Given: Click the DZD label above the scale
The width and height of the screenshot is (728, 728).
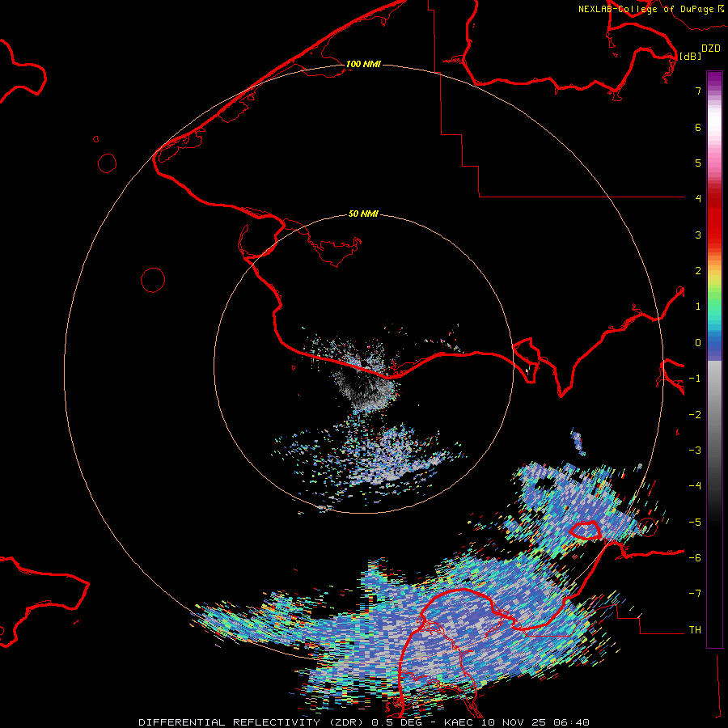Looking at the screenshot, I should pos(711,48).
